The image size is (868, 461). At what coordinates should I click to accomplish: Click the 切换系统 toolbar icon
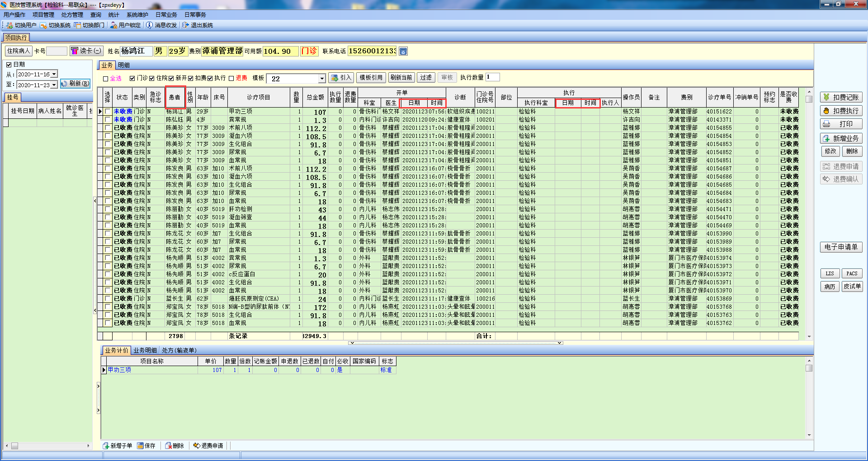coord(43,25)
